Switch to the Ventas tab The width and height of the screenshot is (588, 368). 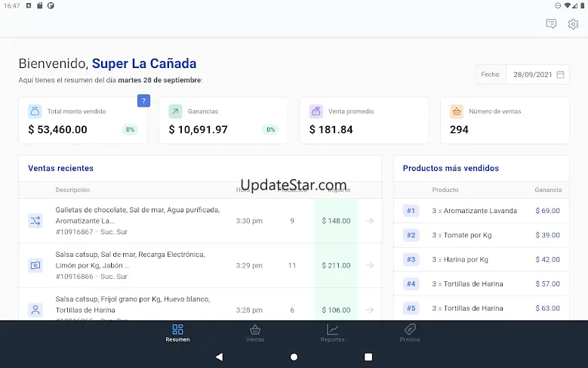(255, 333)
